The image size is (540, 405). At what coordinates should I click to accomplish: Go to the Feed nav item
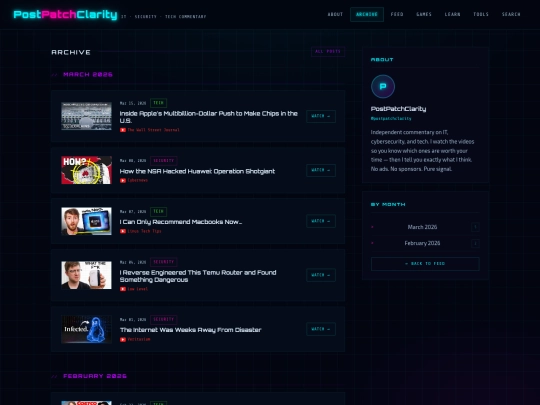point(397,14)
